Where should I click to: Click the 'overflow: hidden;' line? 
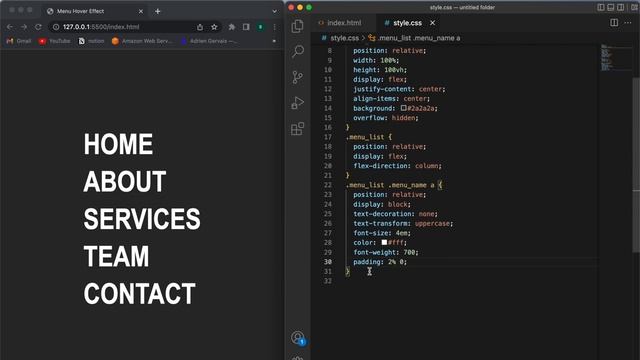pyautogui.click(x=386, y=118)
